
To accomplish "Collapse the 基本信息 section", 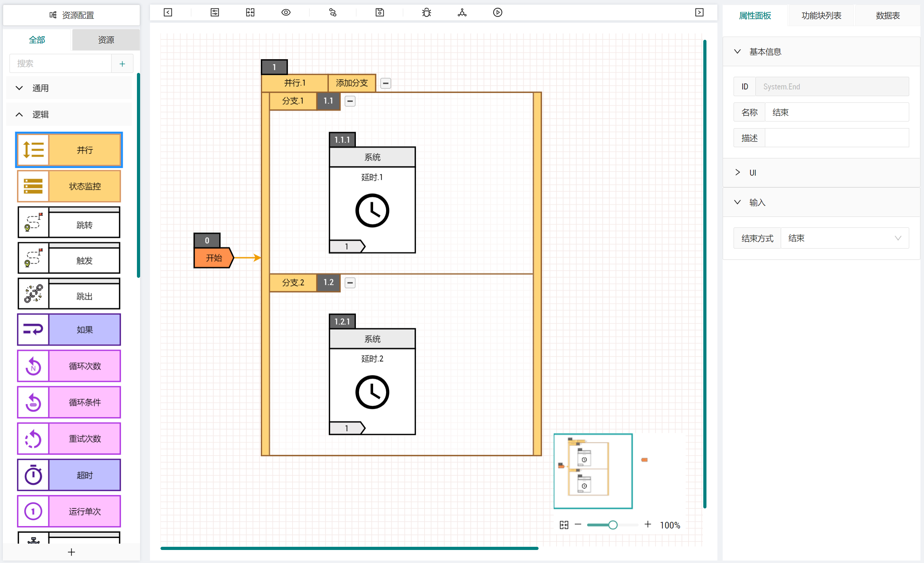I will 821,52.
